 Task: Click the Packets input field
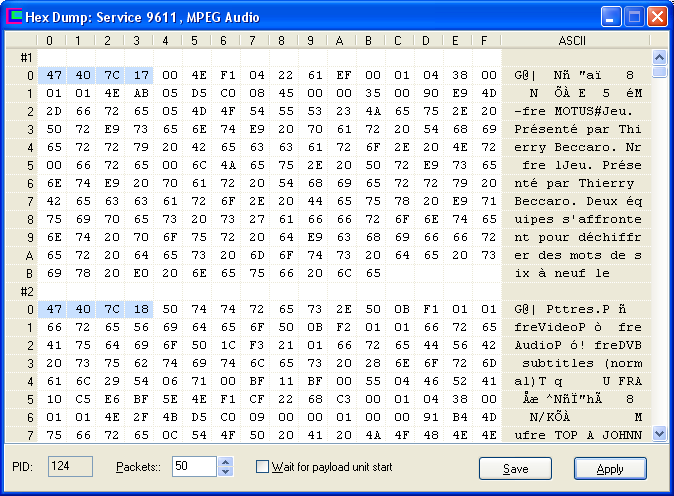point(194,466)
